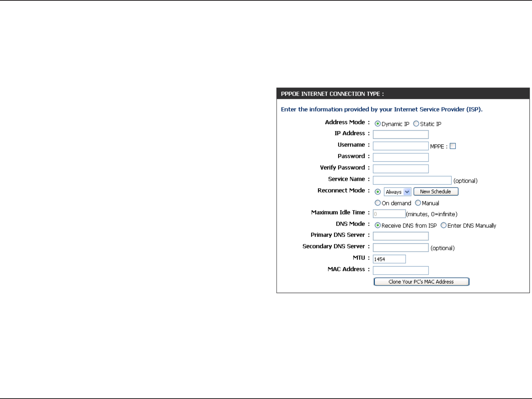Focus the IP Address input field

[401, 134]
